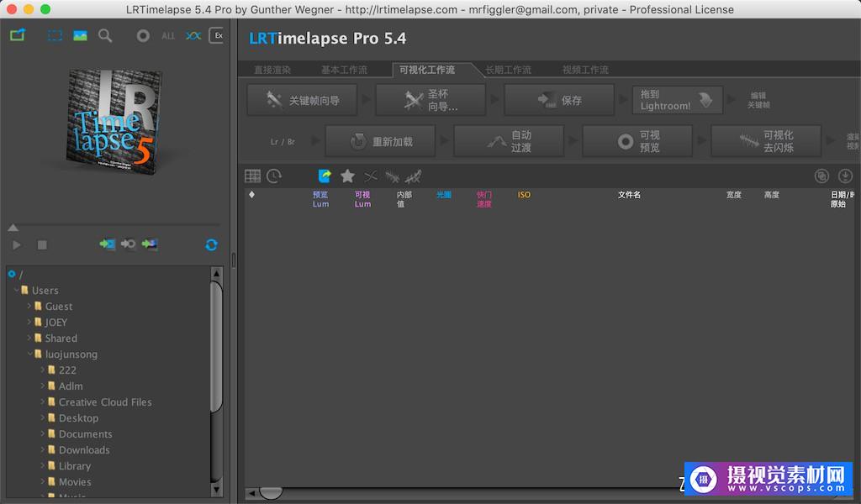Click the preview position triangle marker
This screenshot has width=861, height=504.
coord(13,227)
